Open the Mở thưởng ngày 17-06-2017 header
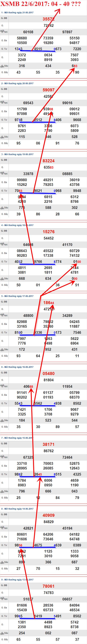 pyautogui.click(x=17, y=296)
